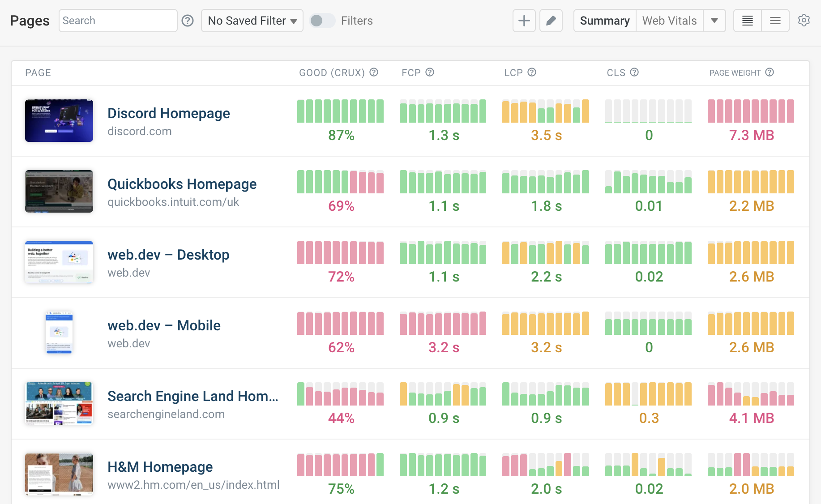Click help icon next to LCP header

click(532, 73)
